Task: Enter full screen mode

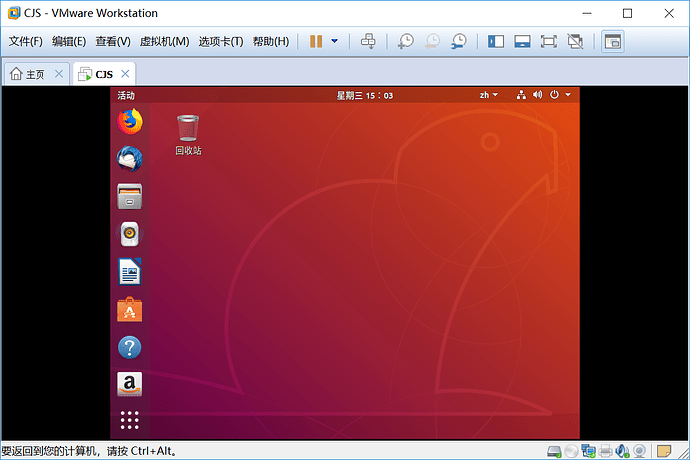Action: tap(548, 41)
